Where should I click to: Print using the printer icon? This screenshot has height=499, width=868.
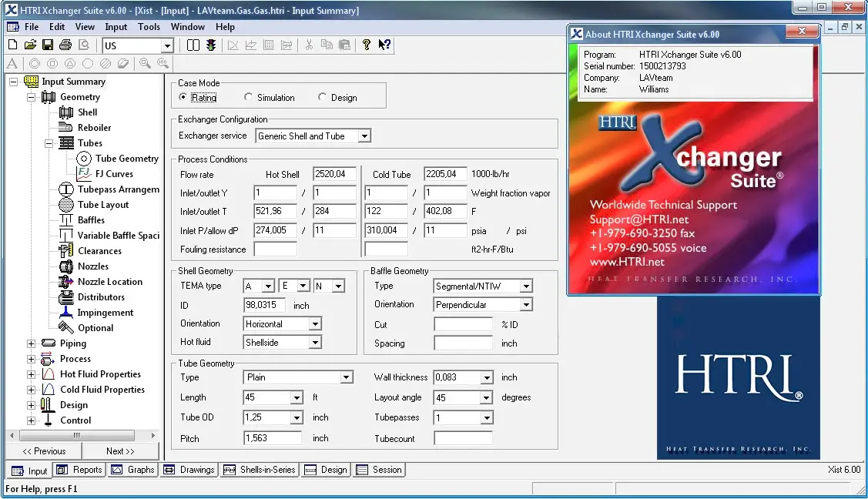click(65, 45)
